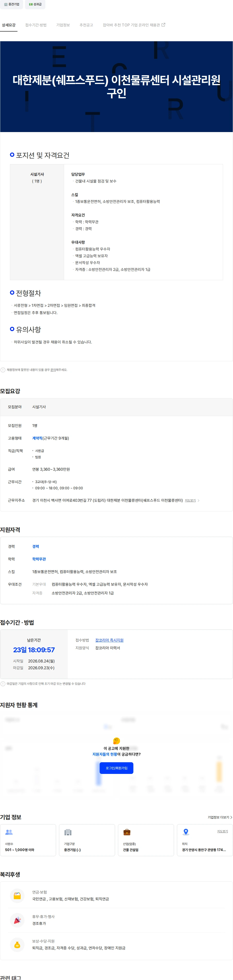Image resolution: width=233 pixels, height=980 pixels.
Task: Click 지원자들의 현황 highlighted text
Action: (x=105, y=754)
